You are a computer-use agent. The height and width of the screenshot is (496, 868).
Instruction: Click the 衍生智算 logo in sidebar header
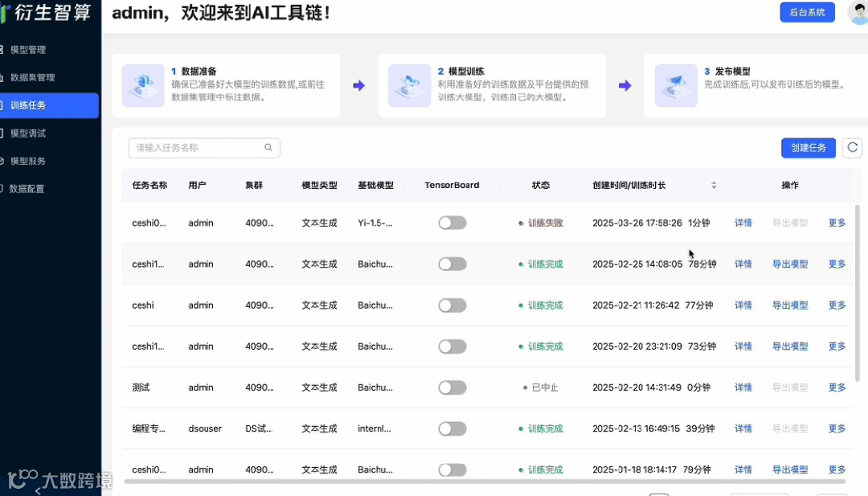click(47, 11)
